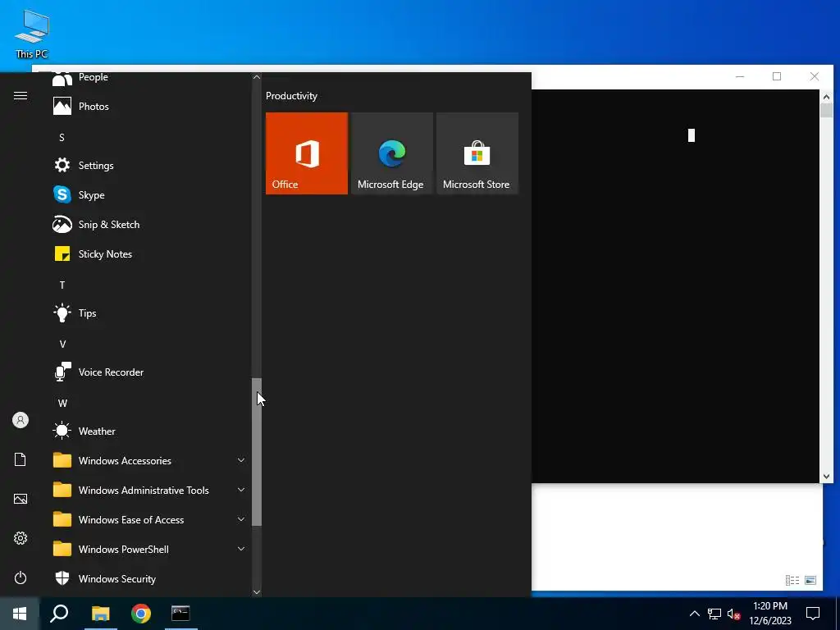Click the console window scroll down arrow
The image size is (840, 630).
(826, 477)
